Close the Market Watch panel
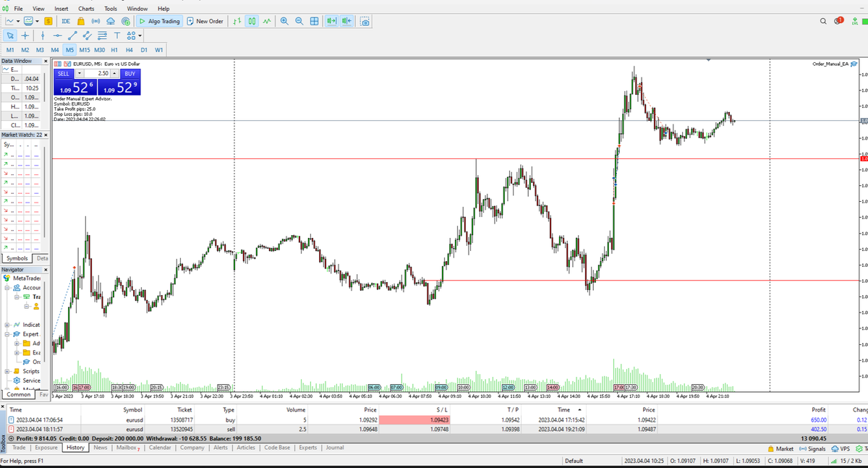The image size is (868, 468). pos(47,135)
